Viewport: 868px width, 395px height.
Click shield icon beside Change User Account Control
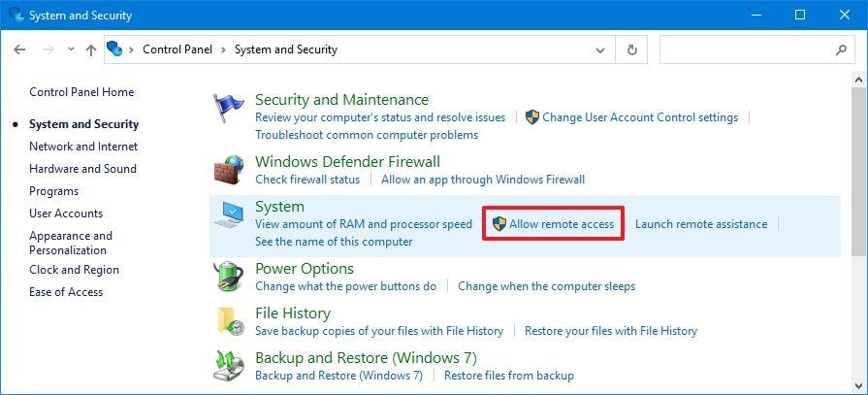[532, 116]
